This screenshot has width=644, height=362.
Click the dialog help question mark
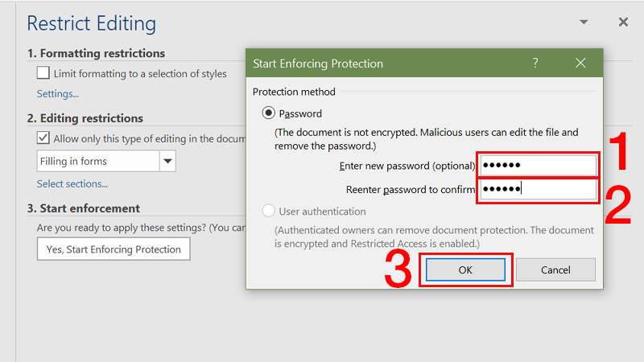(535, 64)
